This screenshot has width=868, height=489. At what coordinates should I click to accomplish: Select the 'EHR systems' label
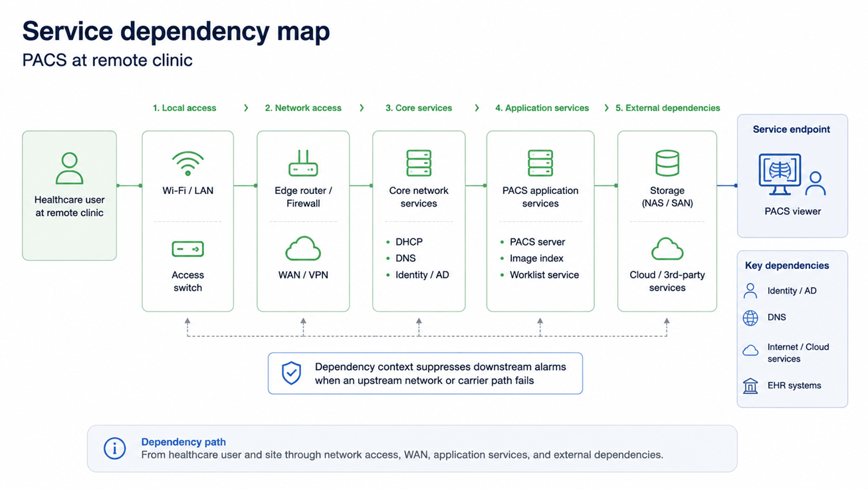(794, 385)
